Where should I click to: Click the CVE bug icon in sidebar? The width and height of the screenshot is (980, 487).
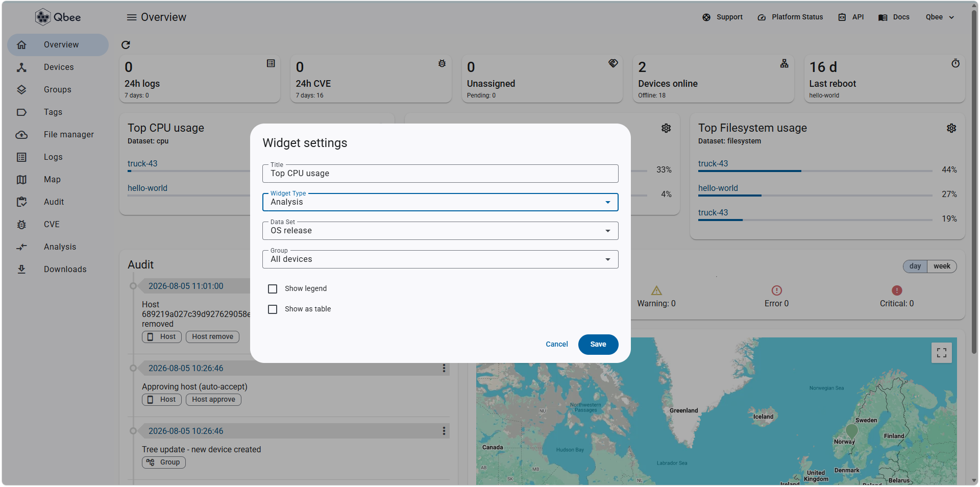21,225
